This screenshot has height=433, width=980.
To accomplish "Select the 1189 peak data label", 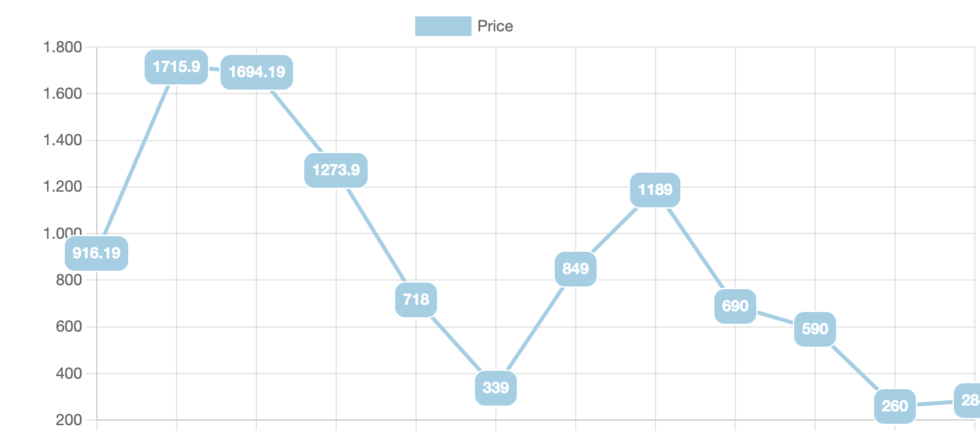I will point(655,190).
